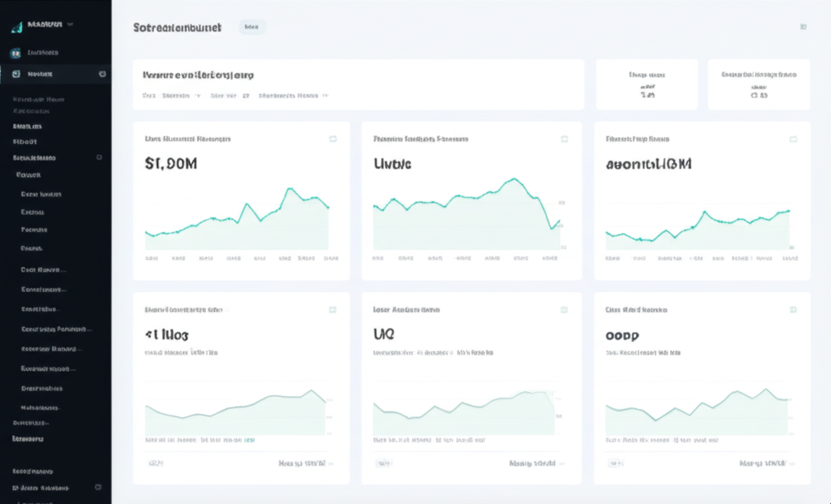
Task: Click the small icon in the page's top-right corner
Action: (803, 27)
